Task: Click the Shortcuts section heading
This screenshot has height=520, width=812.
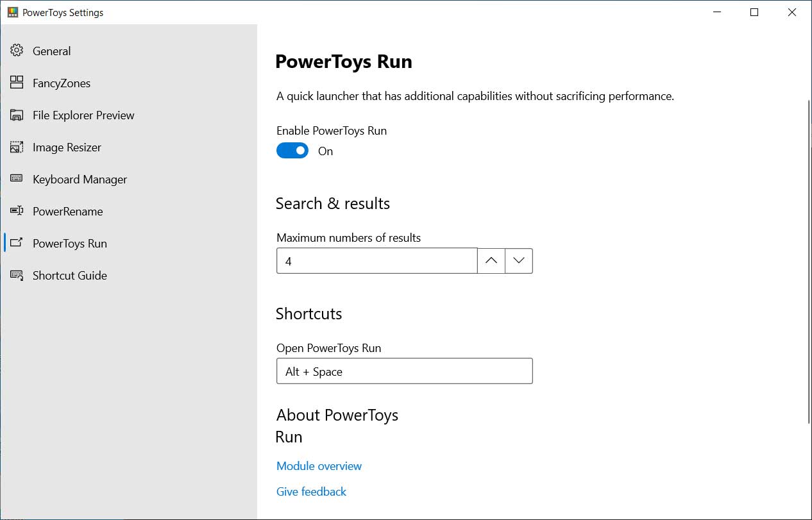Action: [x=309, y=314]
